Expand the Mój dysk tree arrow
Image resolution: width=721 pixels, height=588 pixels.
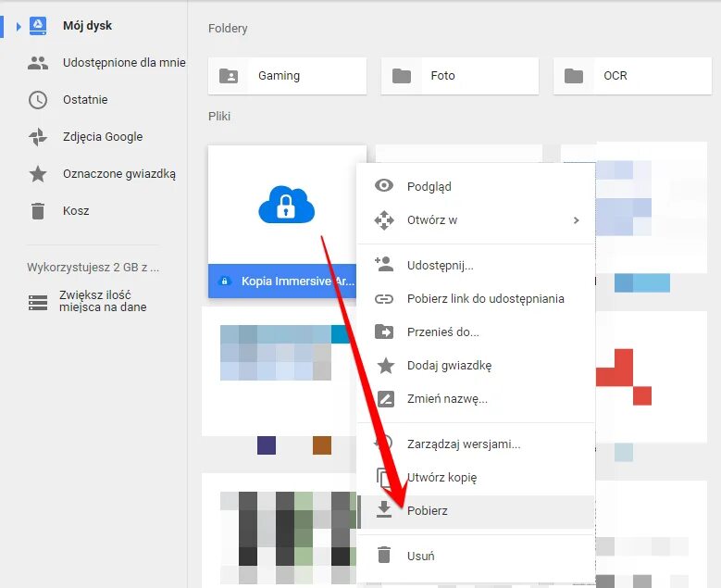click(x=19, y=27)
